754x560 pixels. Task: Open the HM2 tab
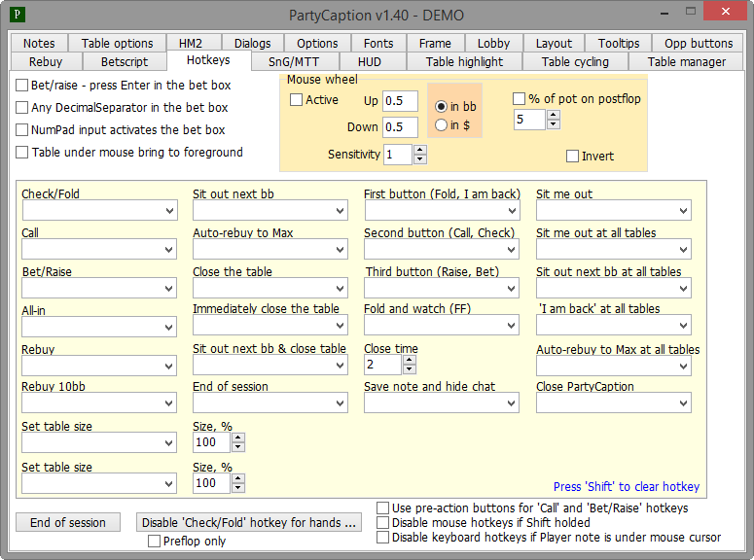[191, 43]
